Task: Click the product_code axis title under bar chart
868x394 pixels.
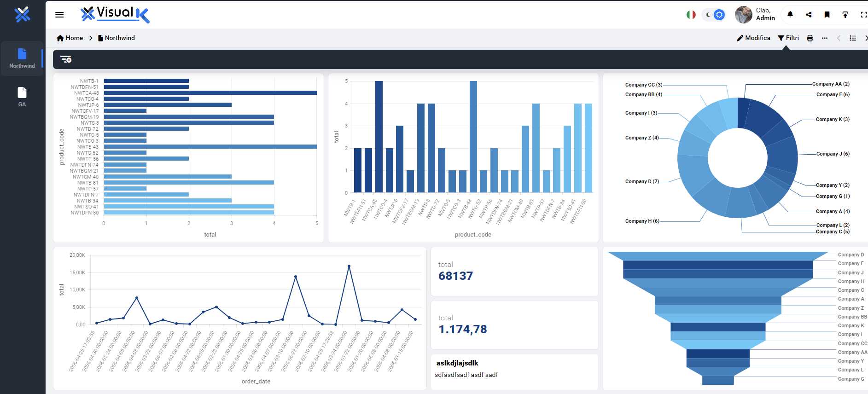Action: 473,234
